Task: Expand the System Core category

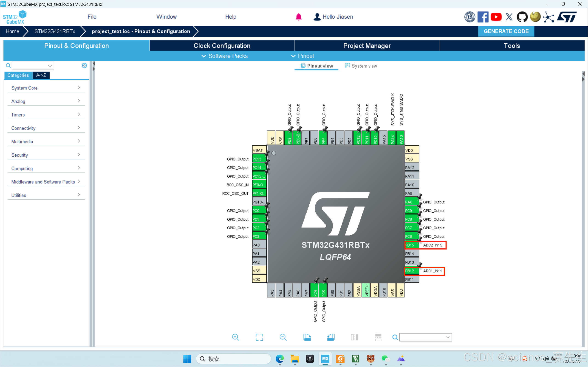Action: pos(46,88)
